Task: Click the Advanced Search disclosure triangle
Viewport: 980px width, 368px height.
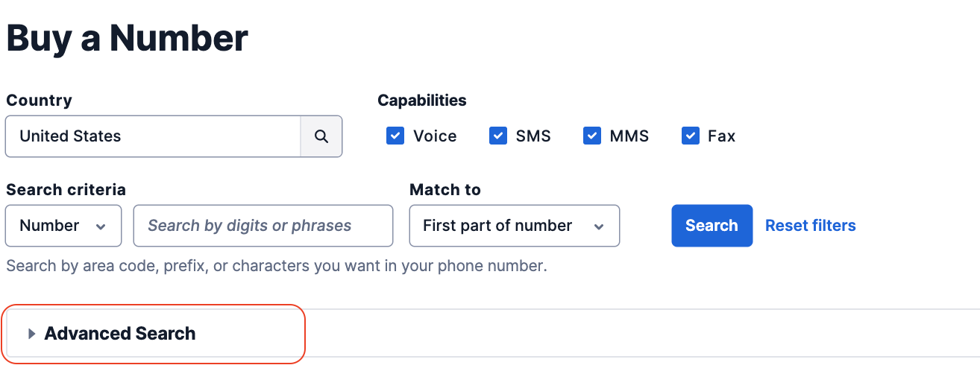Action: pos(32,334)
